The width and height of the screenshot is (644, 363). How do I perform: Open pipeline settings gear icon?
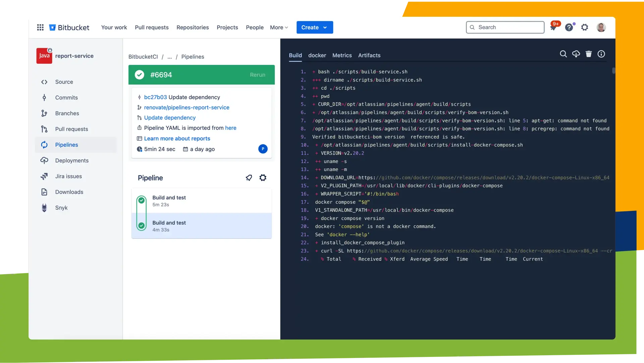tap(263, 178)
